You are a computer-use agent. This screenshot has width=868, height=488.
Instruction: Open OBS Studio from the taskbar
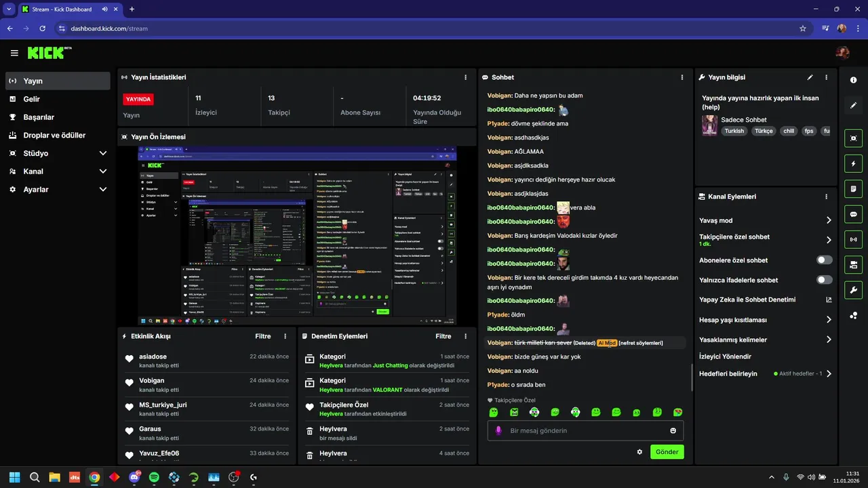click(234, 477)
